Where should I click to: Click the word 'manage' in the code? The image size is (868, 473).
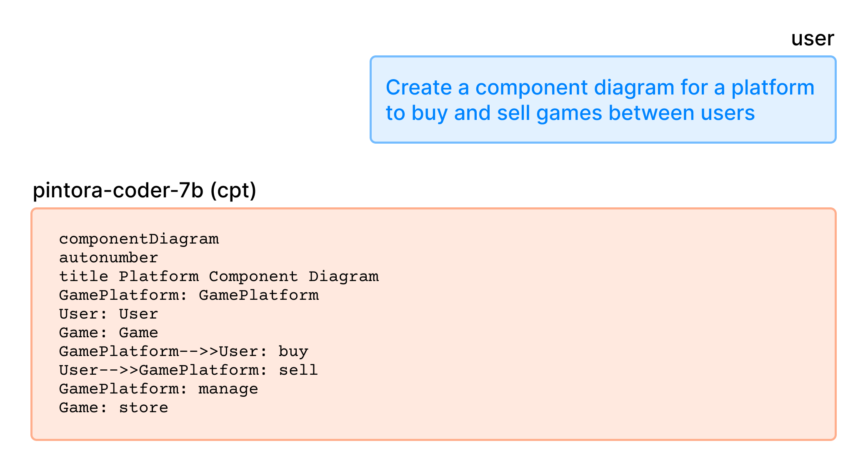pyautogui.click(x=228, y=389)
